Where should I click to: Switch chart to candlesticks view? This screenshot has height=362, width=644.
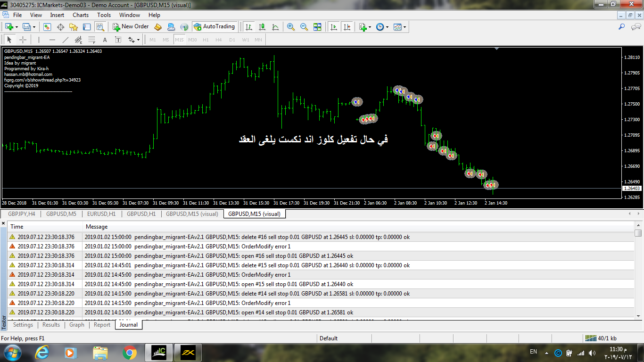click(x=262, y=27)
